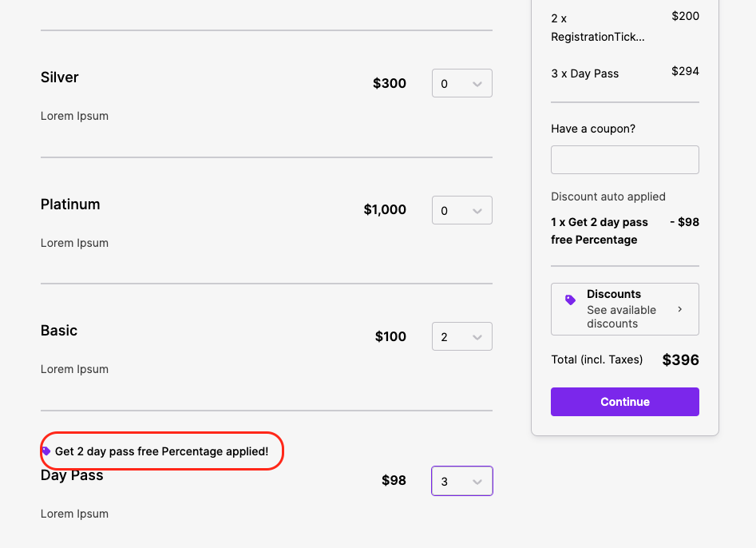Click the $1,000 Platinum price
The height and width of the screenshot is (548, 756).
(x=385, y=210)
